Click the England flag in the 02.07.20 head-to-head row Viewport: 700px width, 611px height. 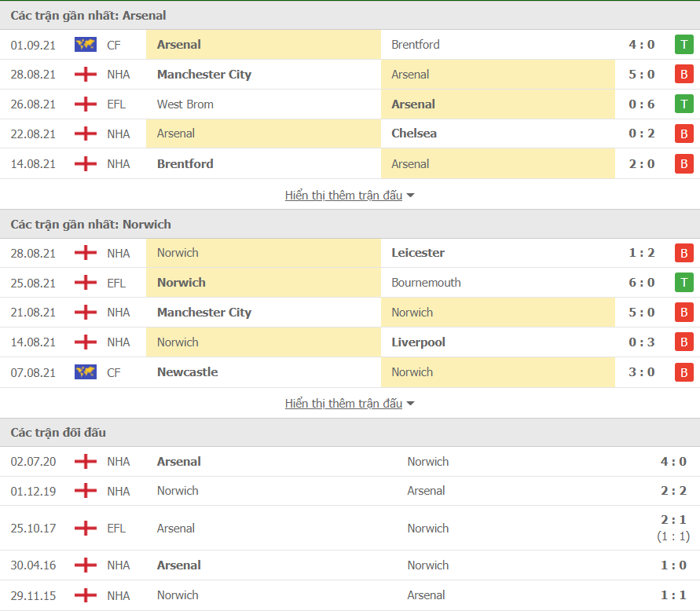pos(86,462)
